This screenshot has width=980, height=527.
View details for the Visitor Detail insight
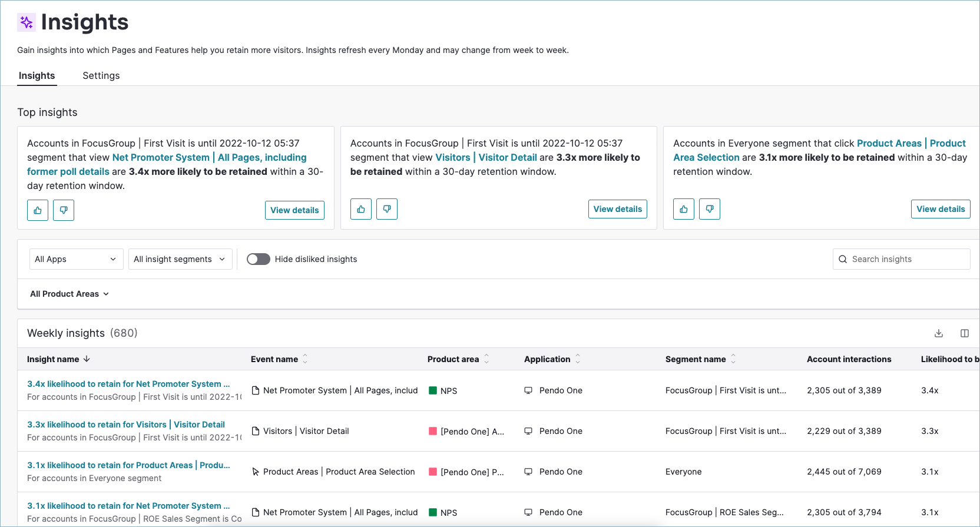click(617, 209)
